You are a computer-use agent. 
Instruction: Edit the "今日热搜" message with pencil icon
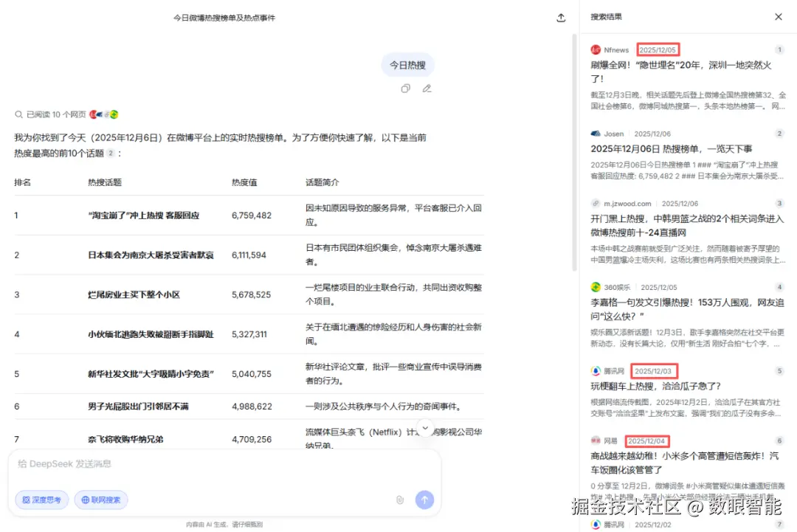[427, 89]
